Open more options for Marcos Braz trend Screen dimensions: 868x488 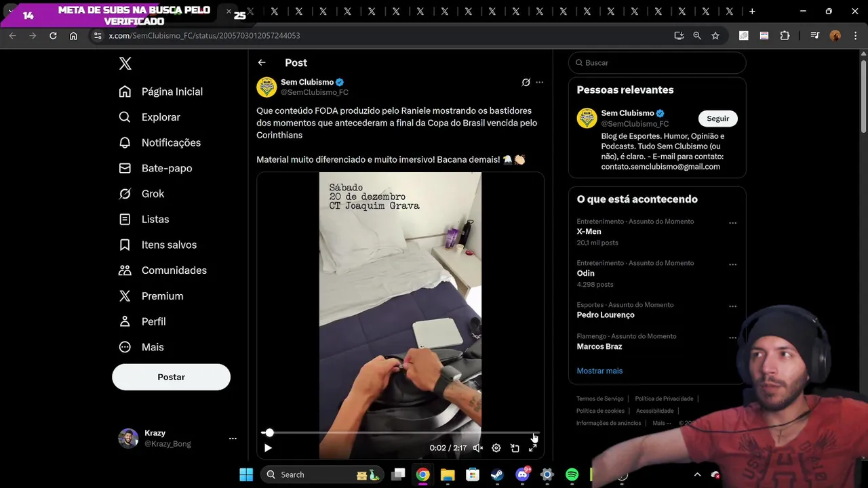pos(732,338)
